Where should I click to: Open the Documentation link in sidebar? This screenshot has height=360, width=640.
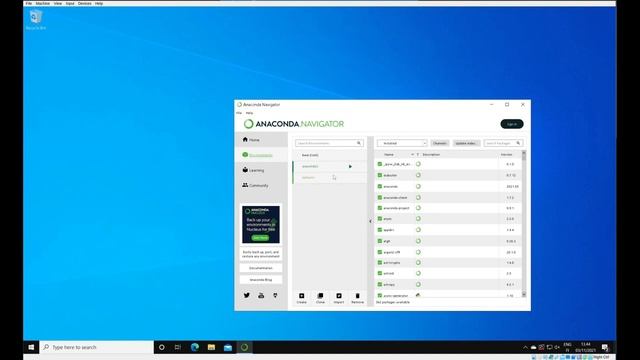261,268
